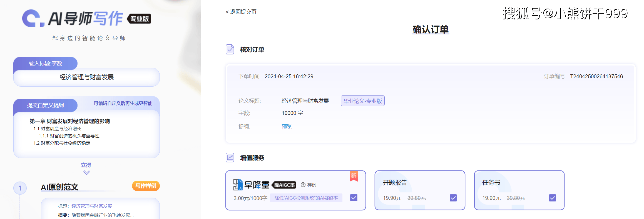Click the 写作样例 orange button

[146, 186]
